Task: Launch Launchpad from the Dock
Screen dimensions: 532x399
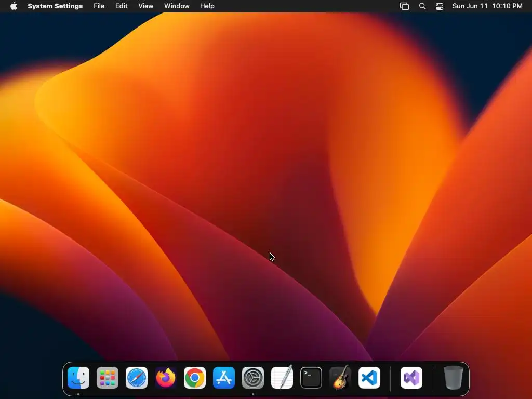Action: [108, 378]
